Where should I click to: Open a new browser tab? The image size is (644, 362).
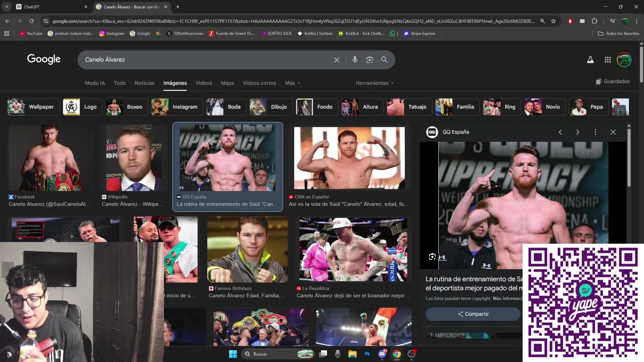178,7
